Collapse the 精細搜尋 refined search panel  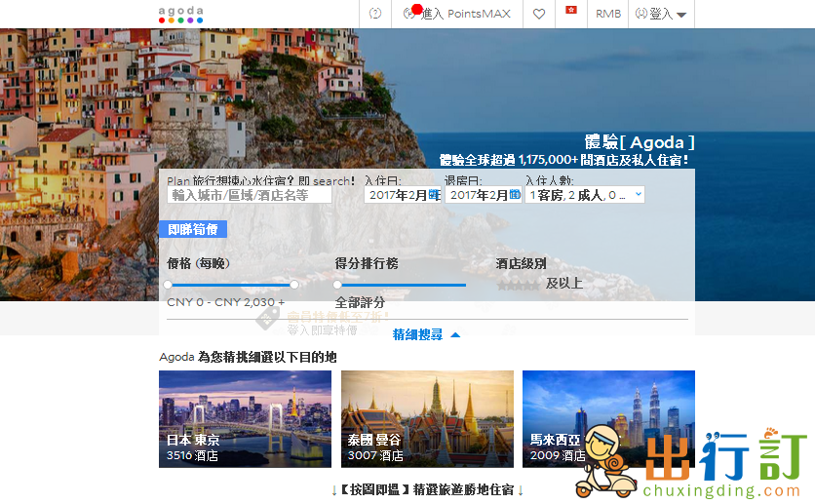point(426,334)
